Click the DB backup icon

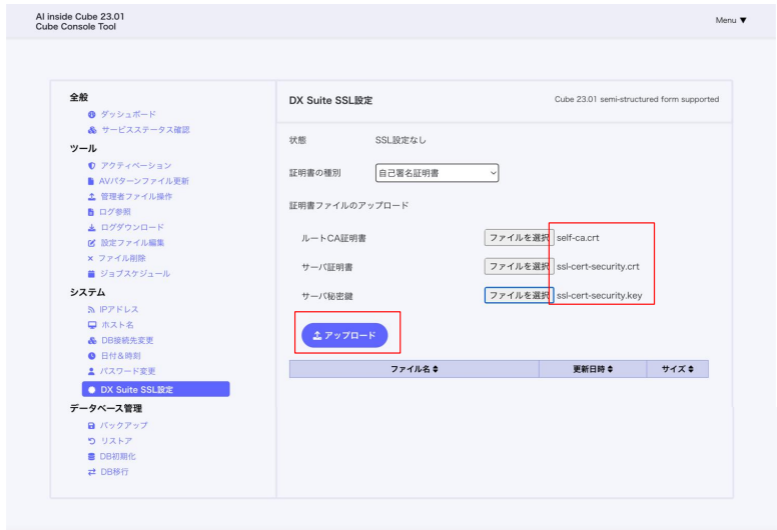[x=92, y=426]
